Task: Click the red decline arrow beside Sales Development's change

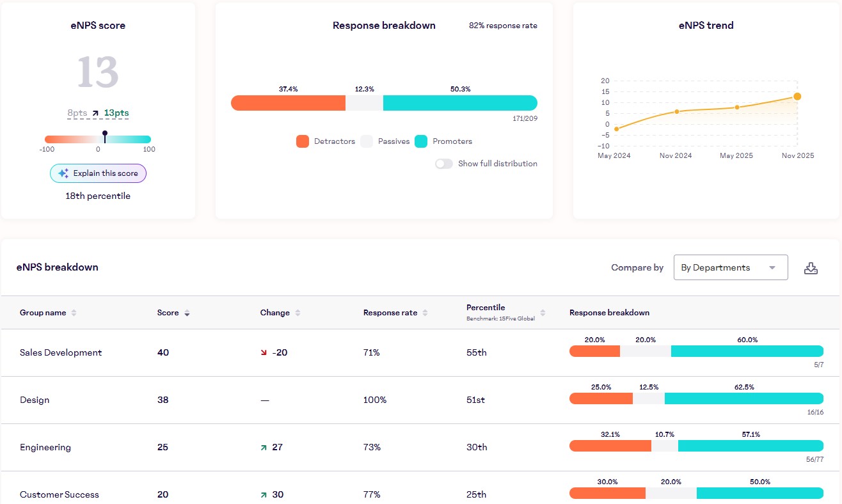Action: [x=264, y=352]
